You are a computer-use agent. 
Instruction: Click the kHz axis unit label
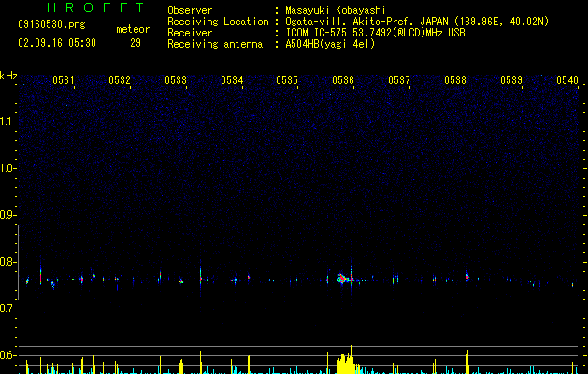(8, 76)
